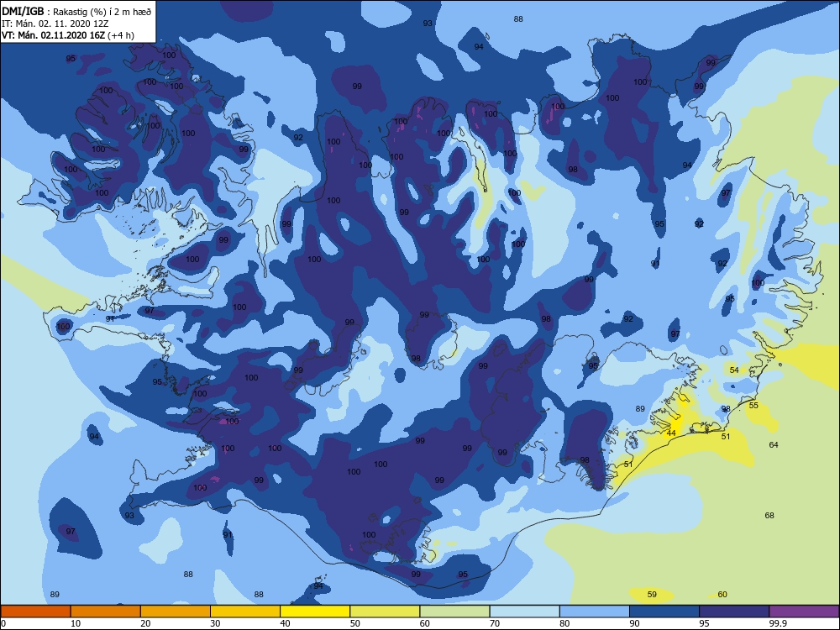Click the map humidity value '55'
This screenshot has width=840, height=630.
click(753, 406)
